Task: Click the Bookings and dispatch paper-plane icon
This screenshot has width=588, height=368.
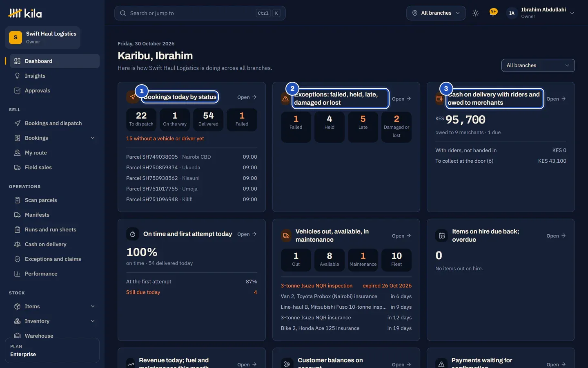Action: tap(17, 123)
